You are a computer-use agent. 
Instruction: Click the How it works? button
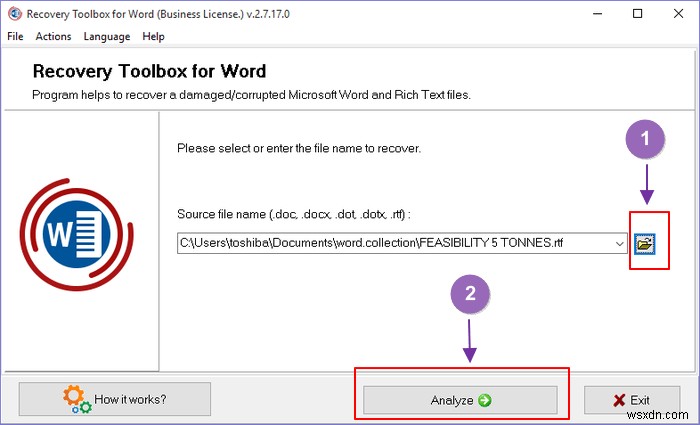click(x=115, y=399)
